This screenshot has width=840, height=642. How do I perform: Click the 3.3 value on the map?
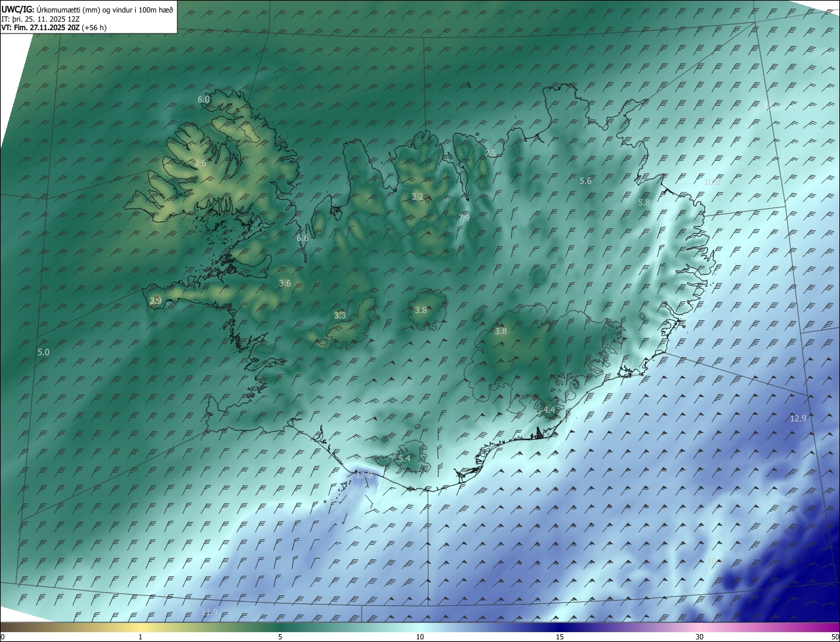[x=340, y=315]
